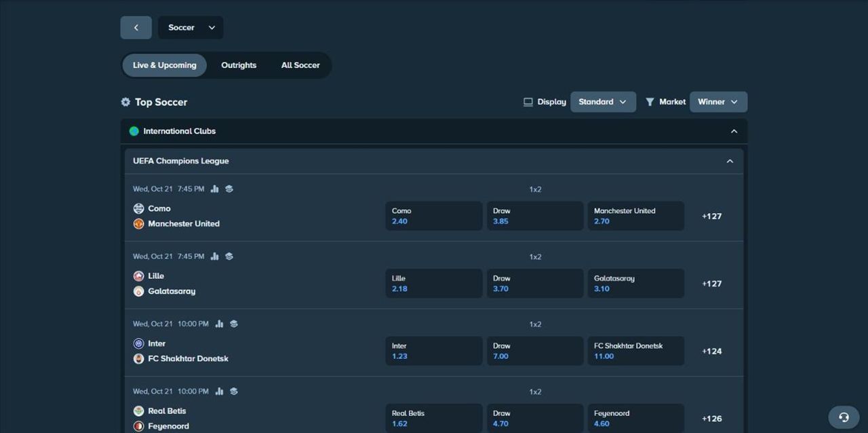Open the Winner market dropdown

pos(718,102)
